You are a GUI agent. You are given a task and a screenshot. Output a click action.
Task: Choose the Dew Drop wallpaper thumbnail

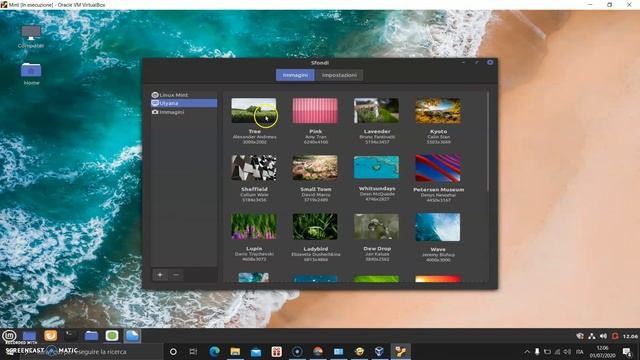pos(376,227)
